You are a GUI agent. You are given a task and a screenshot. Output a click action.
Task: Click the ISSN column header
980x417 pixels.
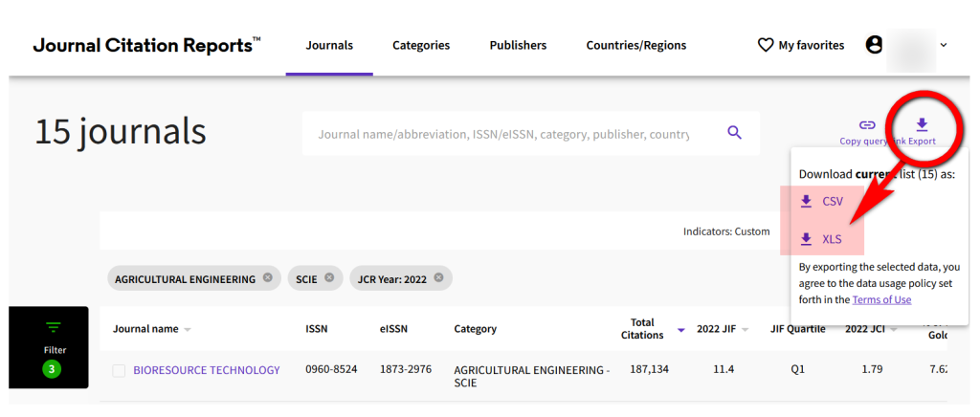[x=316, y=329]
